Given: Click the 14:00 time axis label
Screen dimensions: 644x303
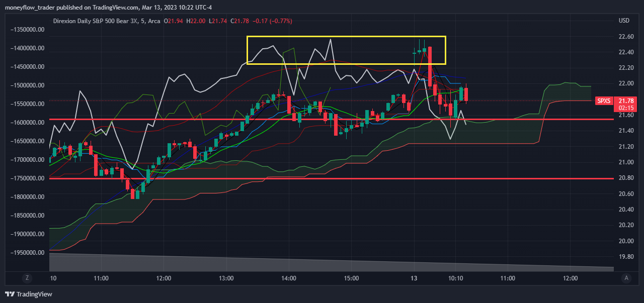Looking at the screenshot, I should (289, 278).
